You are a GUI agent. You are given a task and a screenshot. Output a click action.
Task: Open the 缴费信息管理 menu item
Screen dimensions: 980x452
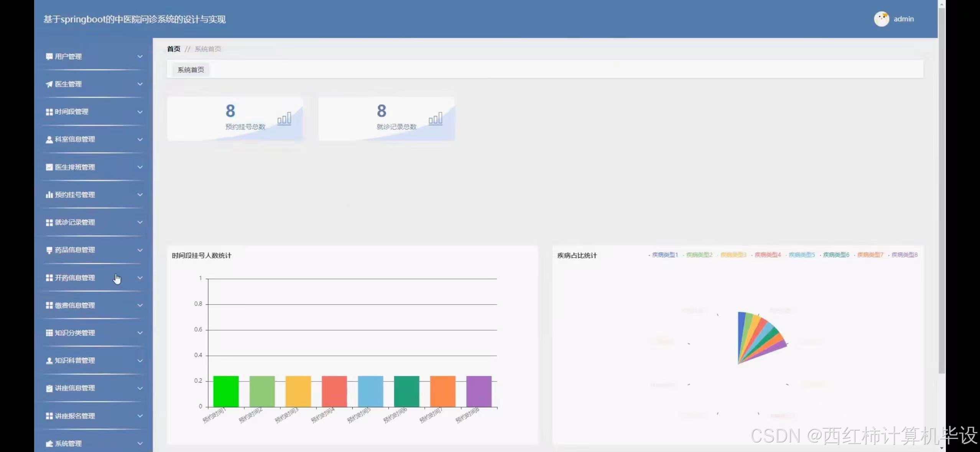tap(75, 306)
